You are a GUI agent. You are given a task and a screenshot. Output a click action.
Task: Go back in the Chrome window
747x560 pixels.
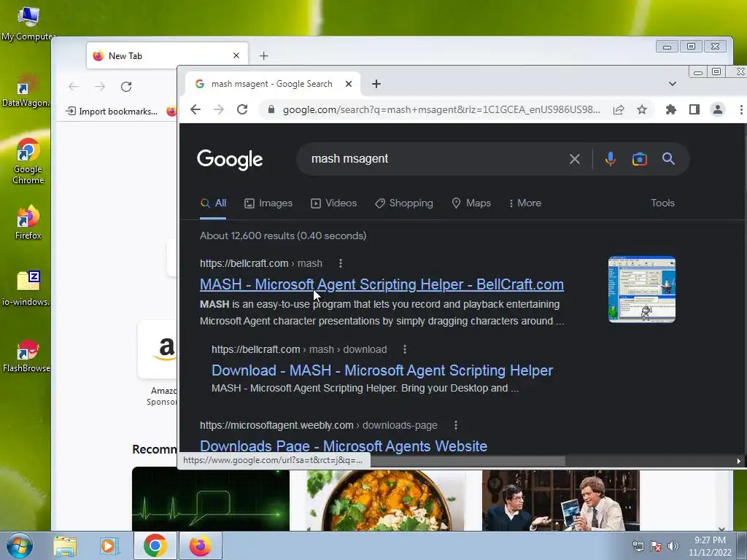196,109
